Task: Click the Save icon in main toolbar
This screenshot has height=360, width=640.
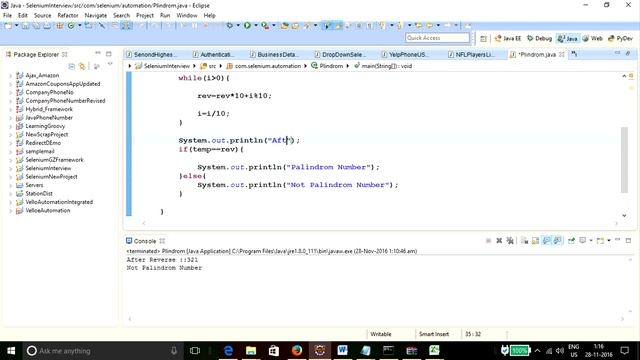Action: pos(26,26)
